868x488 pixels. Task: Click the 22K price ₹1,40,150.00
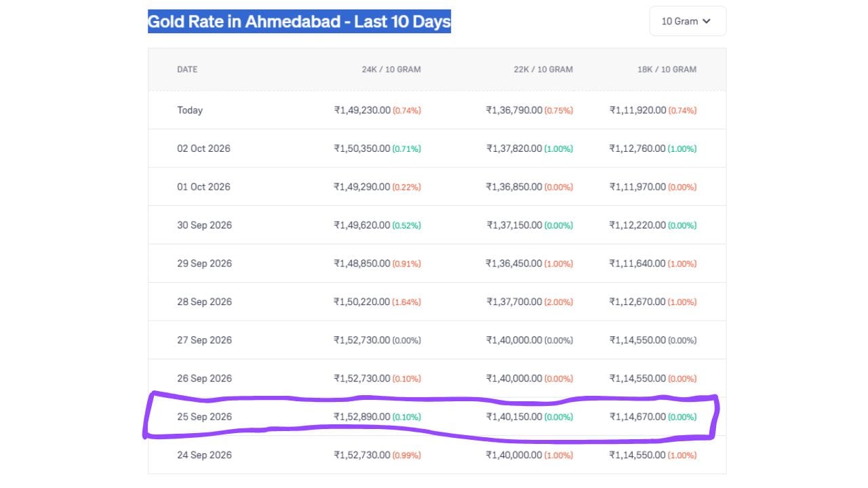[x=514, y=417]
